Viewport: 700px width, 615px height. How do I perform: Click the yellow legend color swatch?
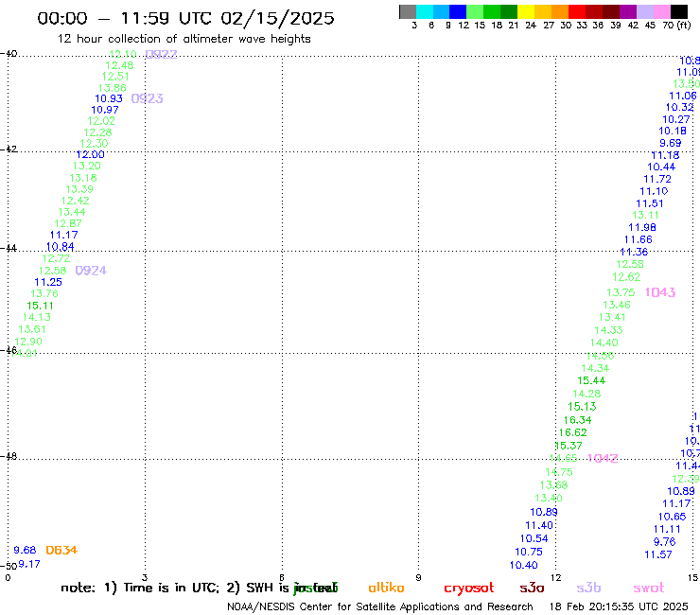coord(526,12)
